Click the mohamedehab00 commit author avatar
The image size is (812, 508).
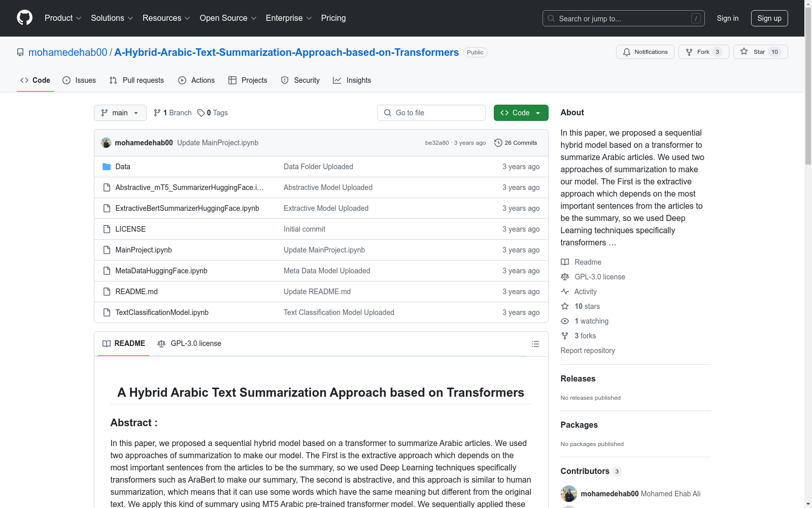tap(106, 143)
